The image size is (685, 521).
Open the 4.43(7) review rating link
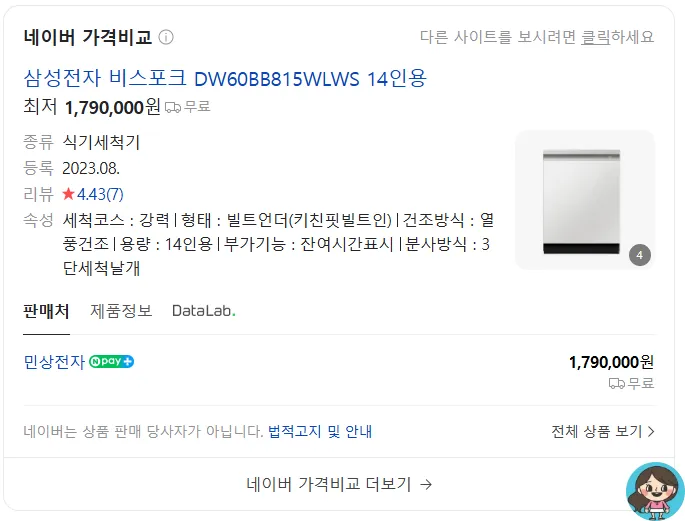pyautogui.click(x=100, y=194)
